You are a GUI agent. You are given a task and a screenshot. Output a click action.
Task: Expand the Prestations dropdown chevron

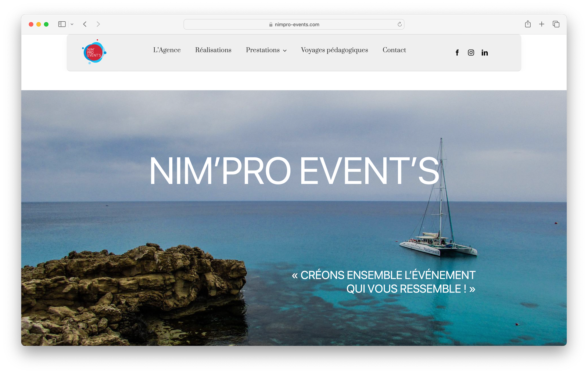[x=285, y=51]
